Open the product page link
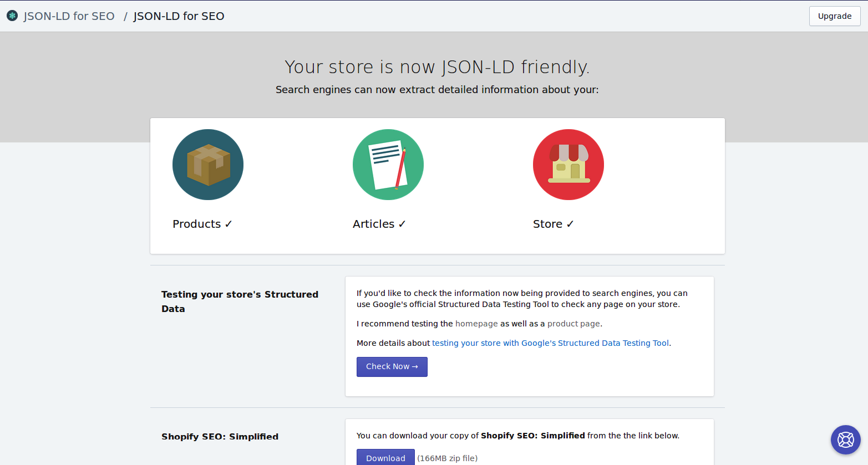 [x=573, y=323]
